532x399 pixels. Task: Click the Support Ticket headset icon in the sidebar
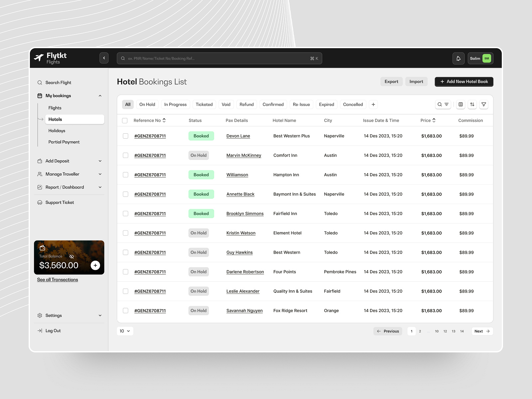(x=40, y=202)
